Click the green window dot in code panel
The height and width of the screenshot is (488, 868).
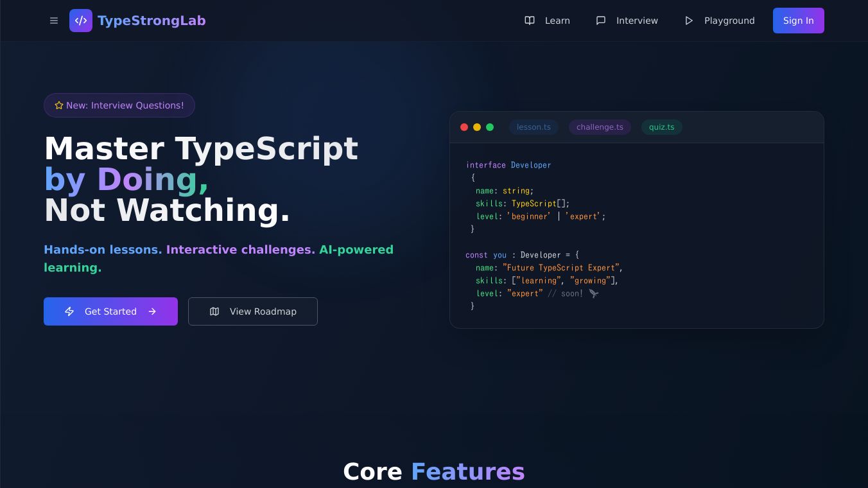click(490, 127)
